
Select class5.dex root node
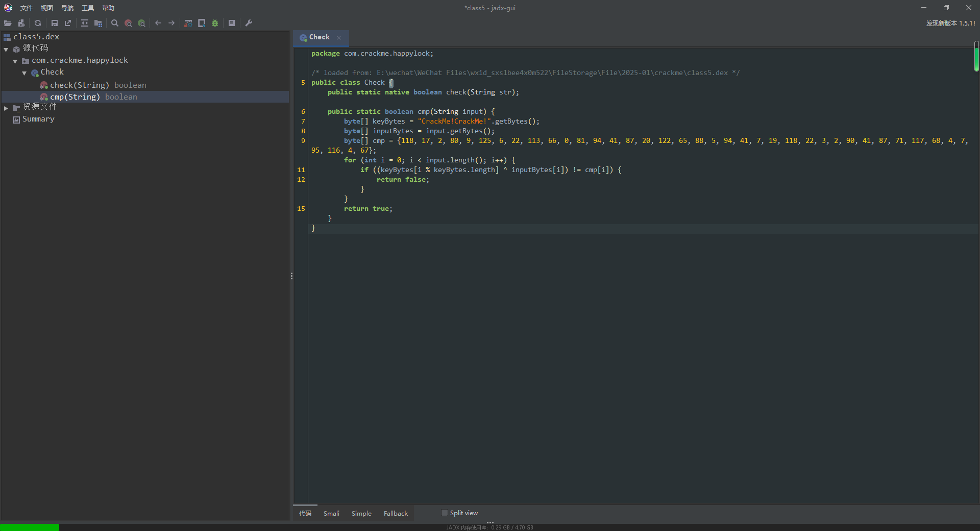point(36,37)
